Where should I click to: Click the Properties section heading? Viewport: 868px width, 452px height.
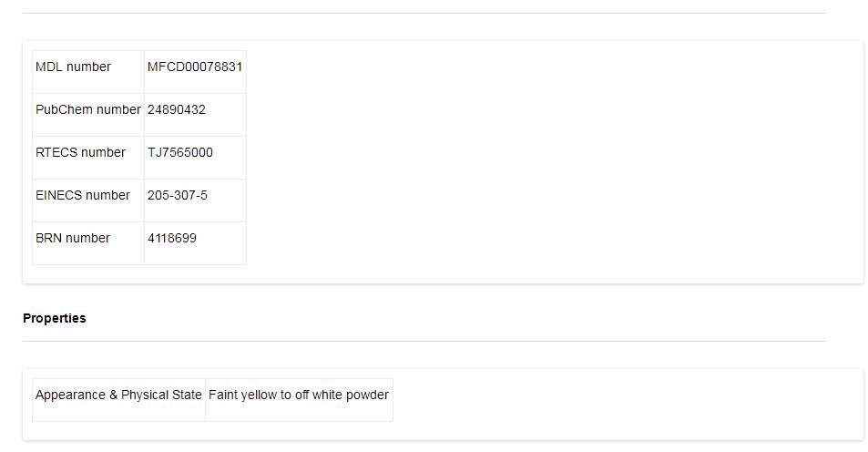(54, 318)
